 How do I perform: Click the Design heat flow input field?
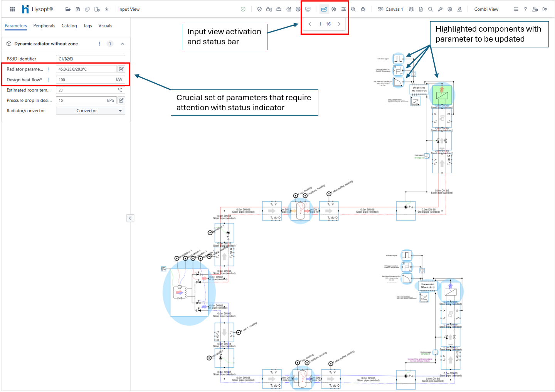pos(86,80)
